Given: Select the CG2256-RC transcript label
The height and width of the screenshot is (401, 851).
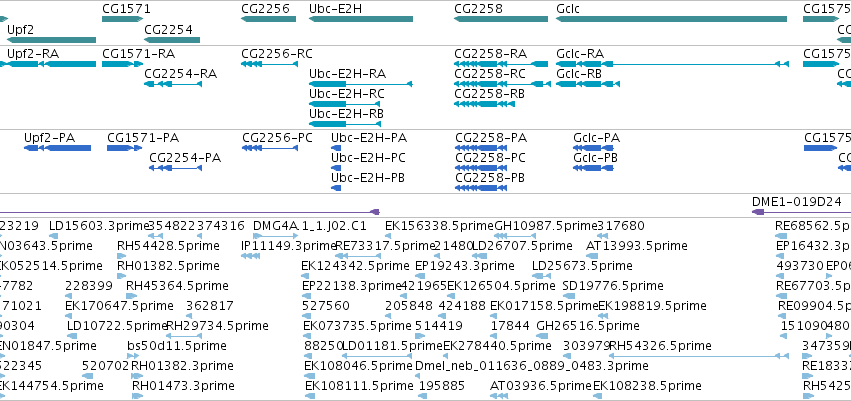Looking at the screenshot, I should click(x=277, y=54).
